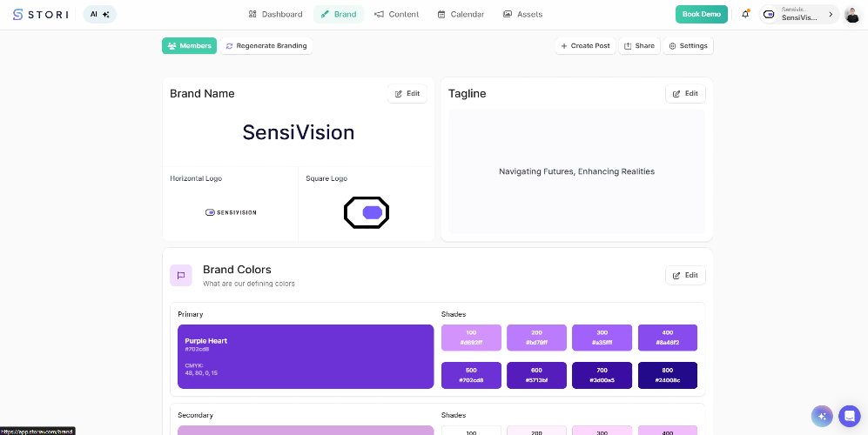Click the sparkle AI floating button
868x435 pixels.
821,416
